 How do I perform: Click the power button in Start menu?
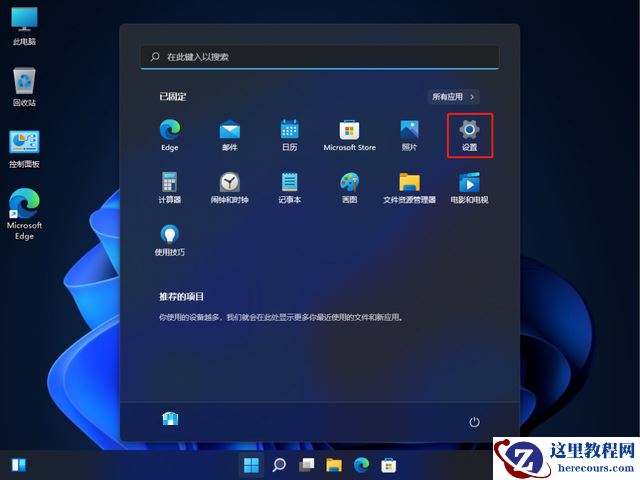pyautogui.click(x=474, y=422)
